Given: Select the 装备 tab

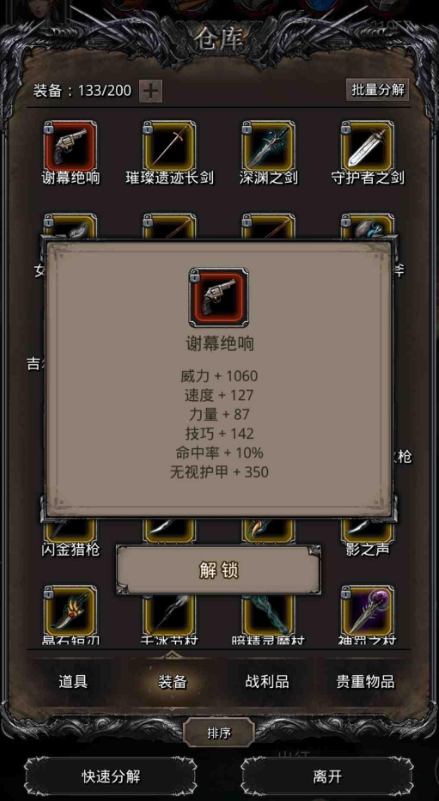Looking at the screenshot, I should point(172,681).
